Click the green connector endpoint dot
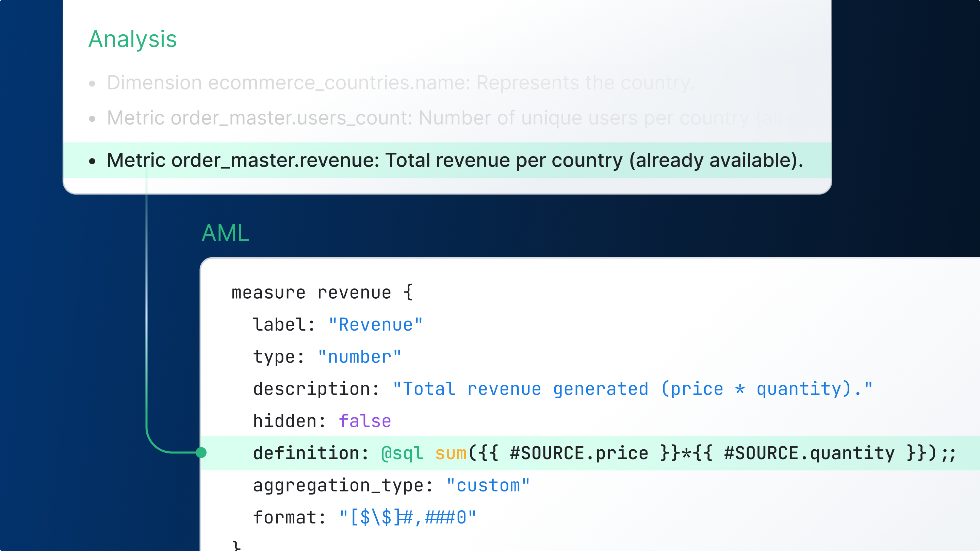 pos(201,452)
